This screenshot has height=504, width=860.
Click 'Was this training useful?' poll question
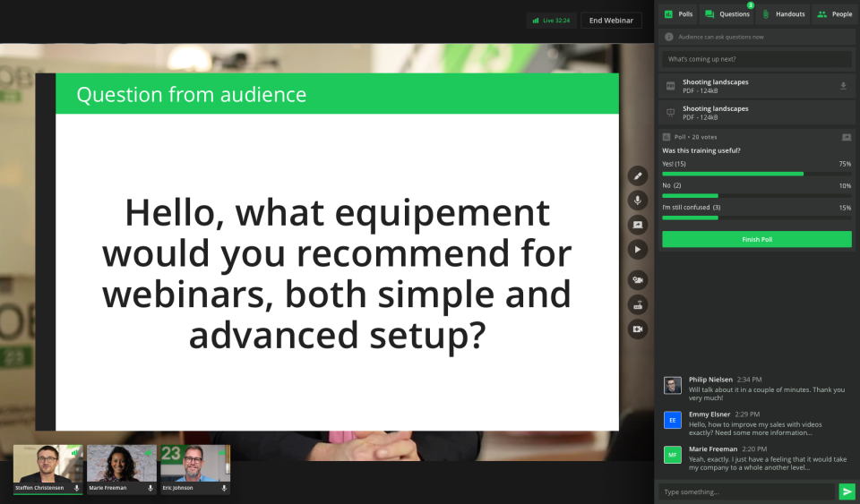coord(701,150)
